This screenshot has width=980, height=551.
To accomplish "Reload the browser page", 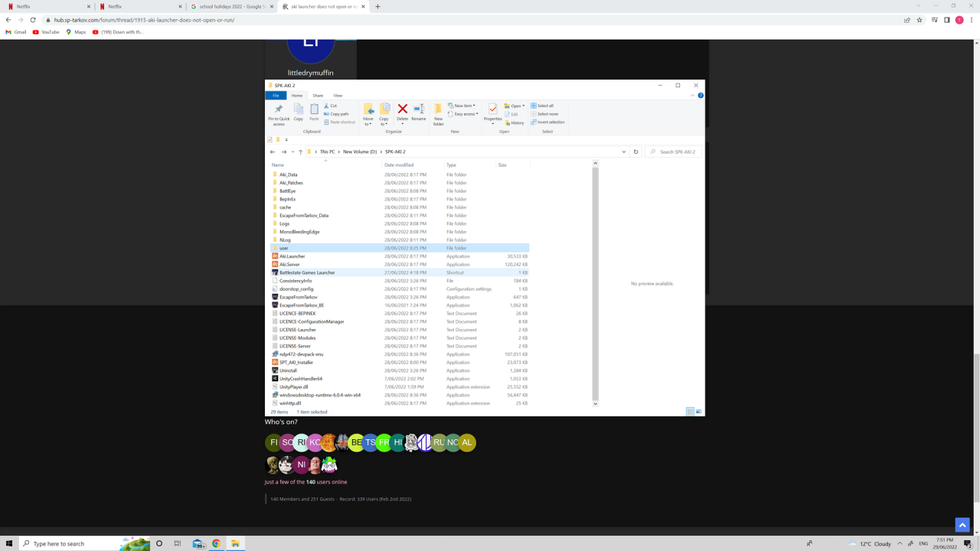I will pyautogui.click(x=33, y=20).
